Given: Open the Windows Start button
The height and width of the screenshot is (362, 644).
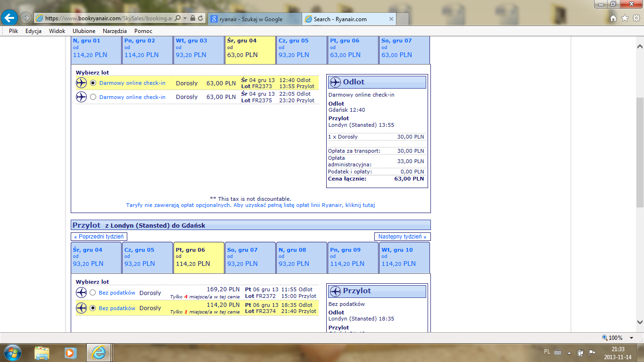Looking at the screenshot, I should 12,353.
